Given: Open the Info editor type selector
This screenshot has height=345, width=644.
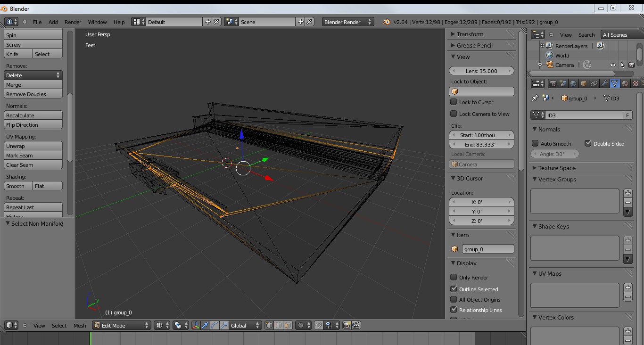Looking at the screenshot, I should (11, 22).
